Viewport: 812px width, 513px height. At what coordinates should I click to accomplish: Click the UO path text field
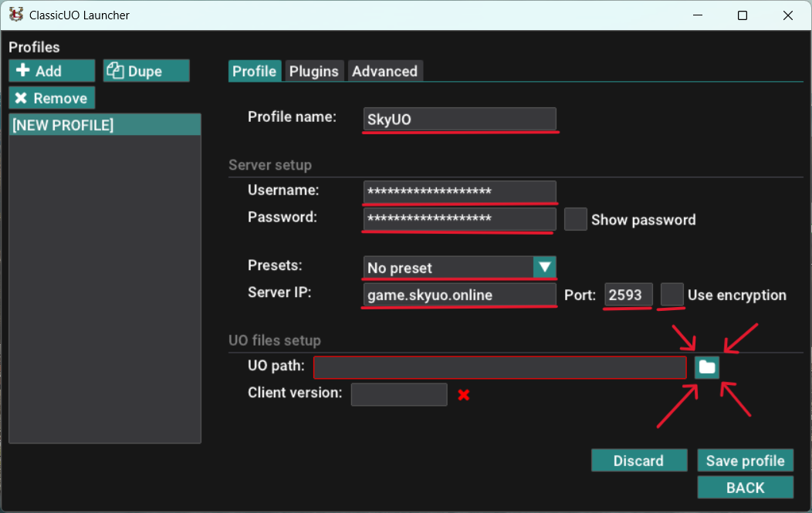tap(500, 367)
